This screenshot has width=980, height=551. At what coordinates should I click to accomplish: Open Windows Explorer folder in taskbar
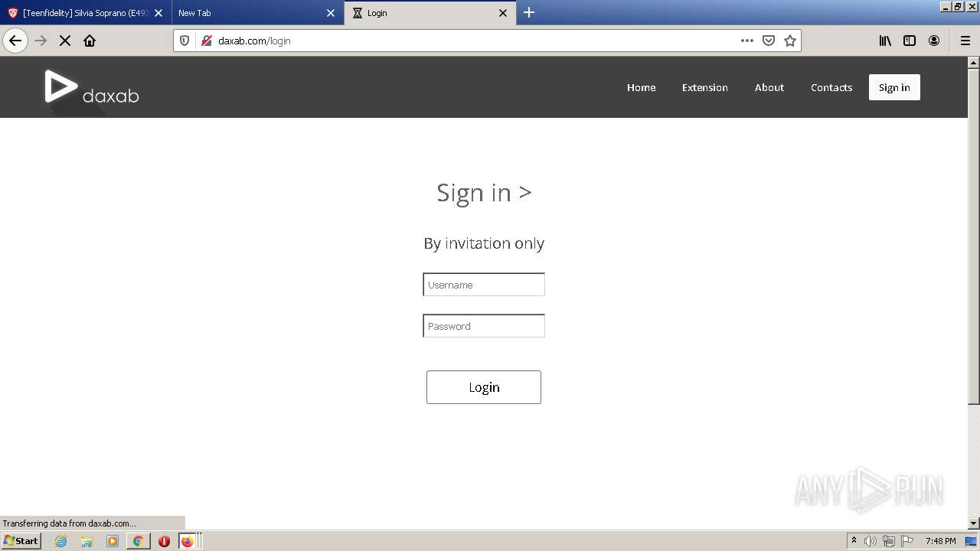[87, 541]
